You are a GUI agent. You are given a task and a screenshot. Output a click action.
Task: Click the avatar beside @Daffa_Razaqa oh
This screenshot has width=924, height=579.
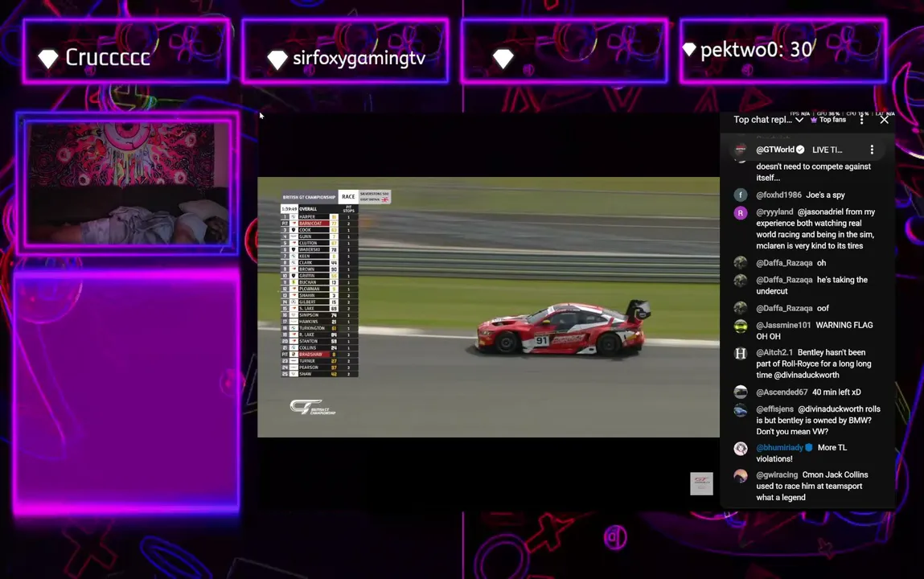click(x=741, y=263)
